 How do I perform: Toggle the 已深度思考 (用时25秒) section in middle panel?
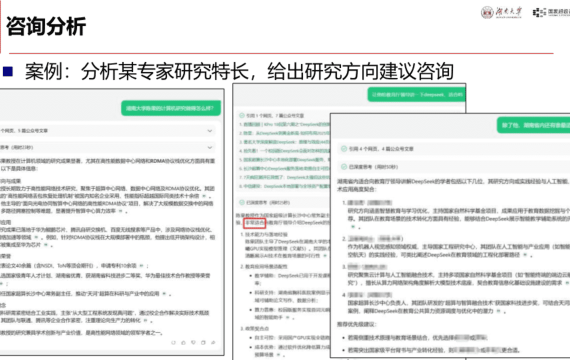pyautogui.click(x=284, y=203)
